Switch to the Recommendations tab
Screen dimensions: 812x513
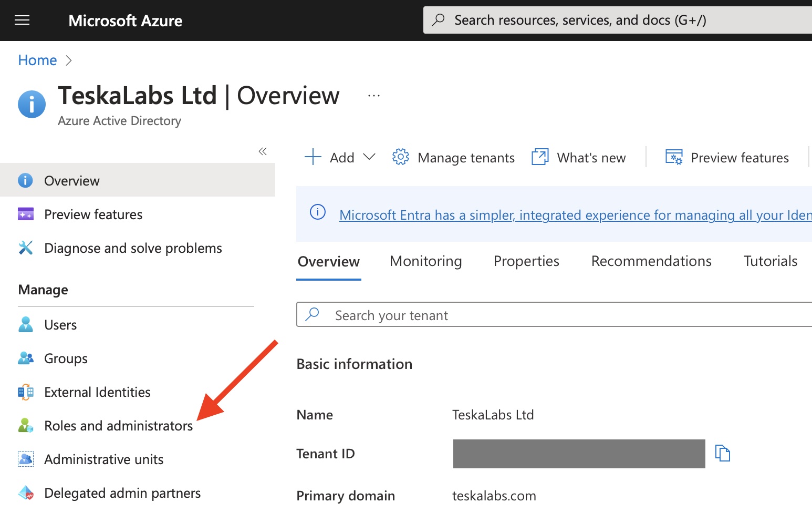pos(651,261)
